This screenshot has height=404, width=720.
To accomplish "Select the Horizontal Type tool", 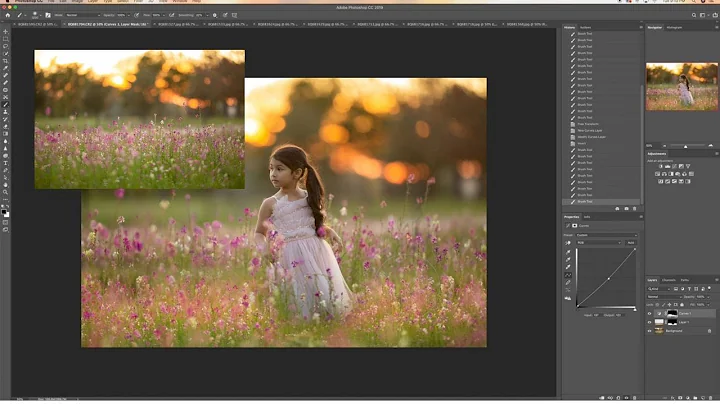I will [6, 163].
